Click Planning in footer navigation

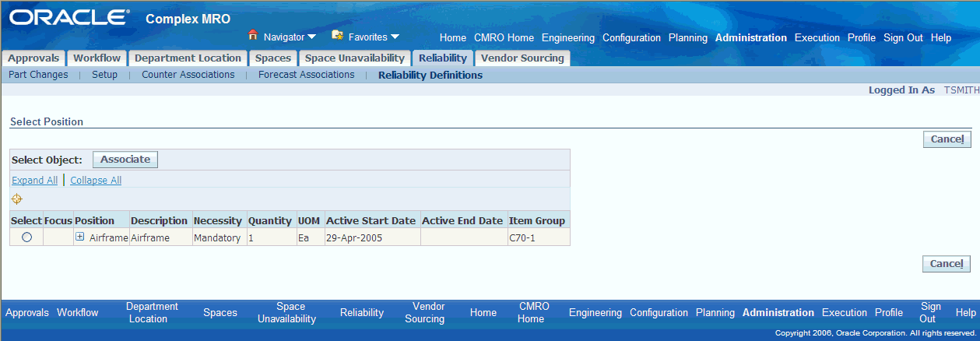pos(715,312)
